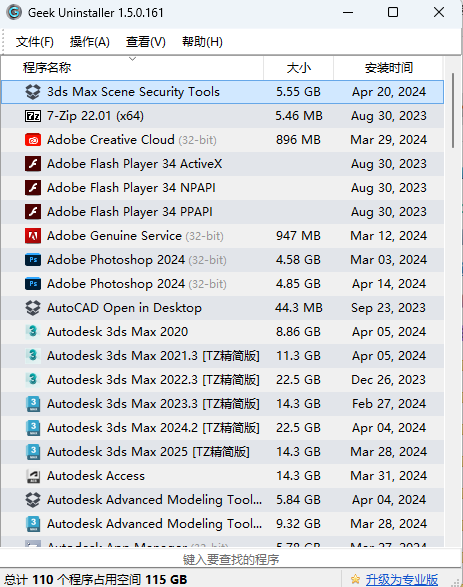Viewport: 463px width, 587px height.
Task: Open the 文件(F) menu
Action: click(34, 42)
